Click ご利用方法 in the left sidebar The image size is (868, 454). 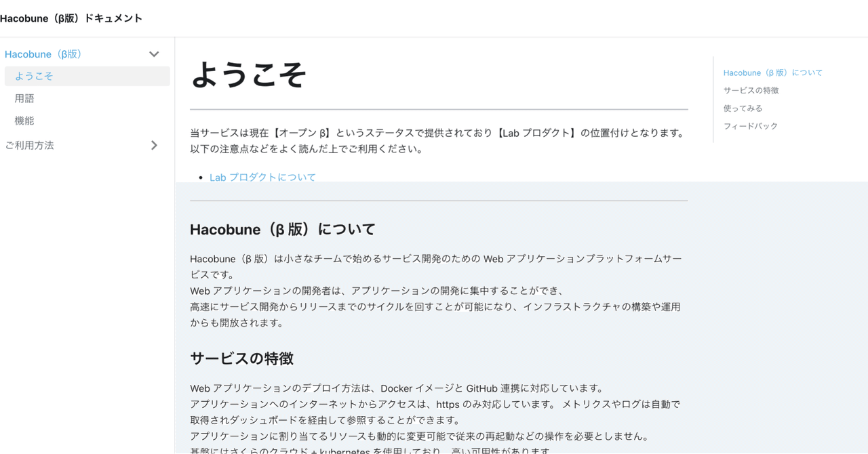pos(30,145)
